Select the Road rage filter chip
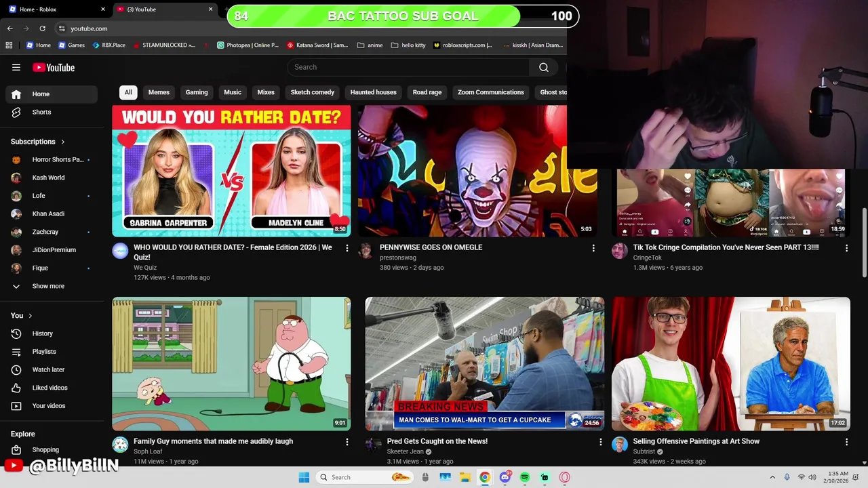The height and width of the screenshot is (488, 868). (427, 92)
